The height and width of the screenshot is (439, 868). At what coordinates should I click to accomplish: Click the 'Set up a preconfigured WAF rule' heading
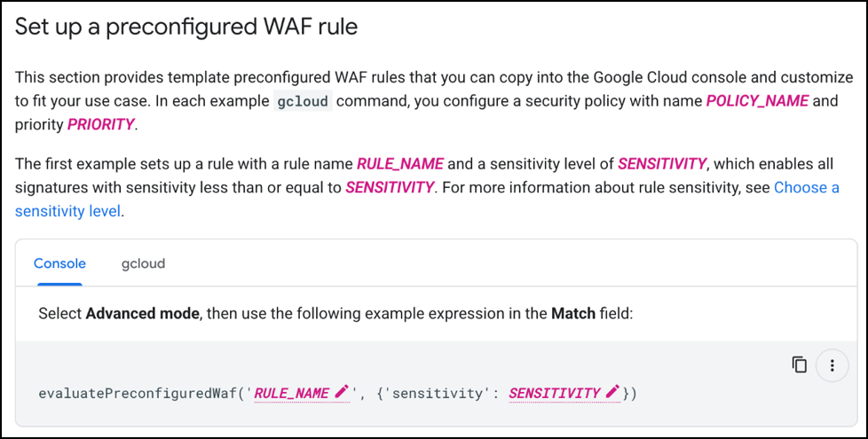(x=186, y=27)
